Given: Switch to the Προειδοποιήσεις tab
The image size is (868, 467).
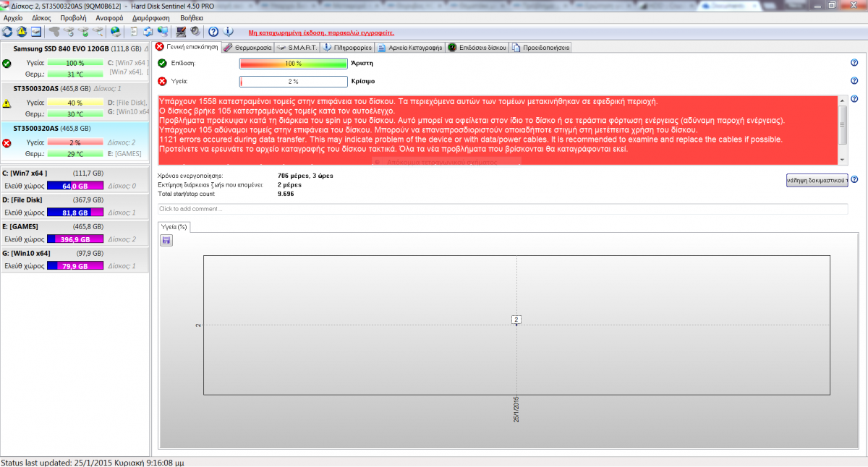Looking at the screenshot, I should pos(541,47).
